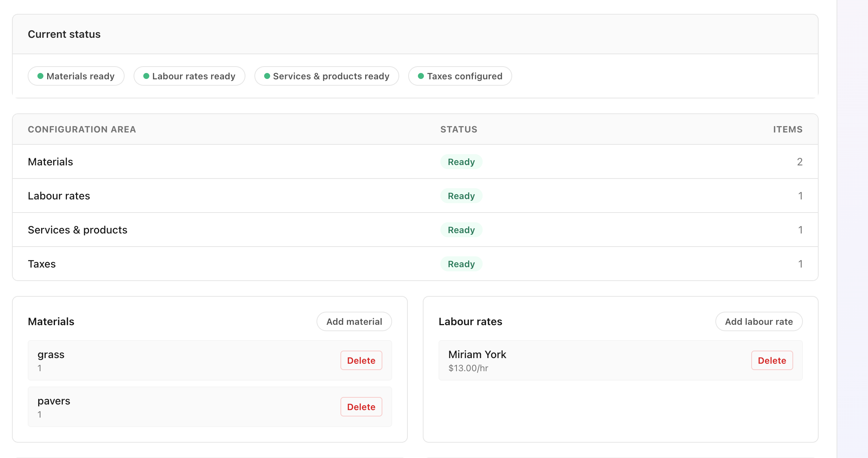Image resolution: width=868 pixels, height=458 pixels.
Task: Click the green status dot beside Labour rates ready
Action: pos(146,76)
